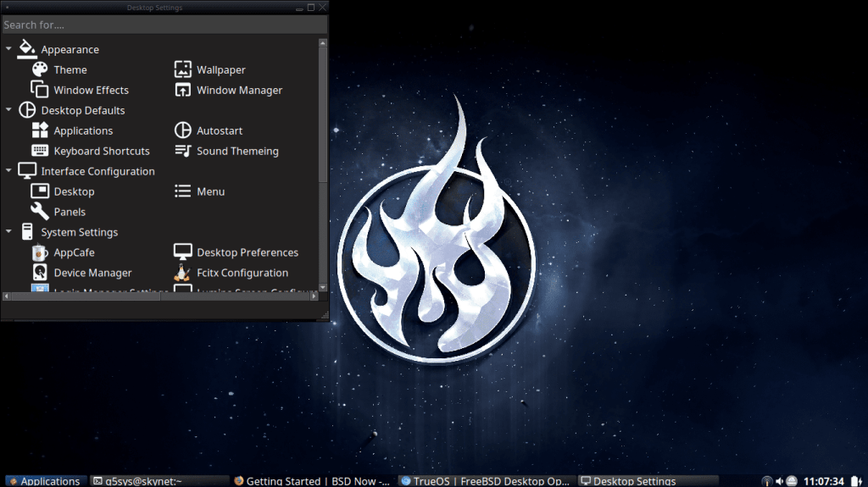Viewport: 868px width, 487px height.
Task: Click the network tray icon
Action: [x=766, y=481]
